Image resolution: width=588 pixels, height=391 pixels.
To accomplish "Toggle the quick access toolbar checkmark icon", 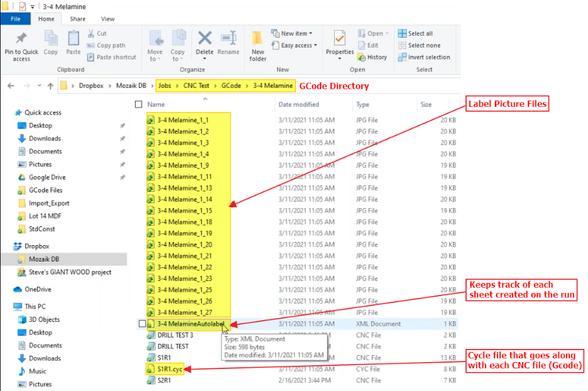I will [23, 6].
